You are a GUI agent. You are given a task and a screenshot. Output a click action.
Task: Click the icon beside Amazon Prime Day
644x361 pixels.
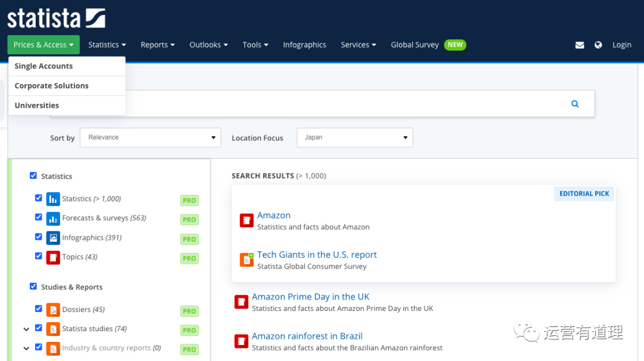(241, 302)
